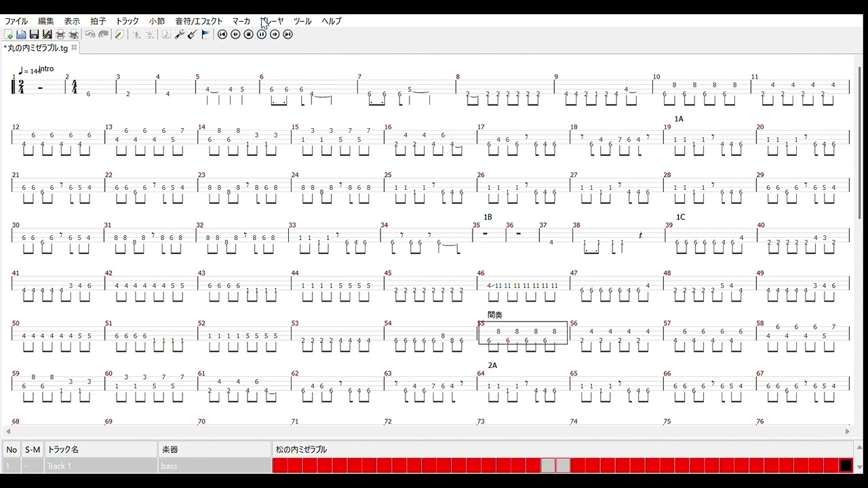Close the 丸の内ミゼラブル.tg tab

click(x=75, y=47)
